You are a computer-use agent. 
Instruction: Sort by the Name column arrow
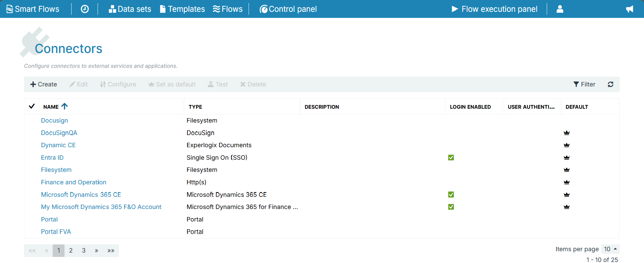65,106
